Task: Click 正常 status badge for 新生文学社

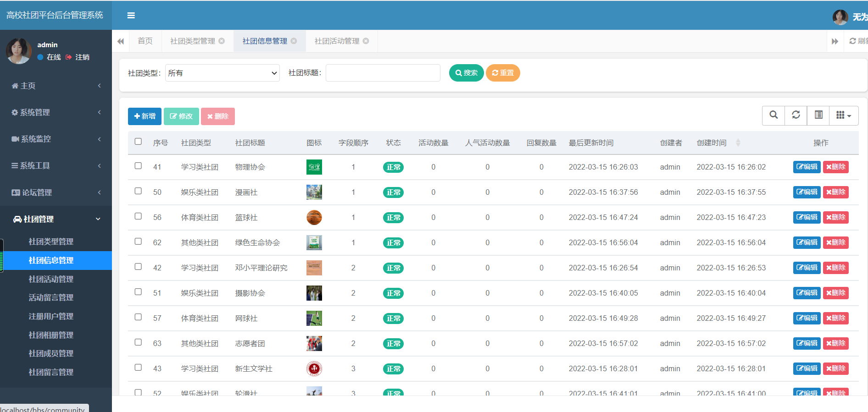Action: tap(393, 369)
